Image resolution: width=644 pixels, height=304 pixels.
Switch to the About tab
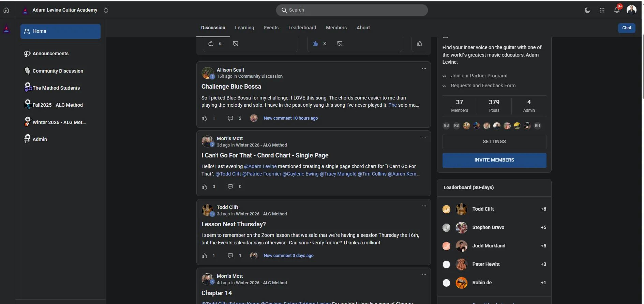(363, 28)
